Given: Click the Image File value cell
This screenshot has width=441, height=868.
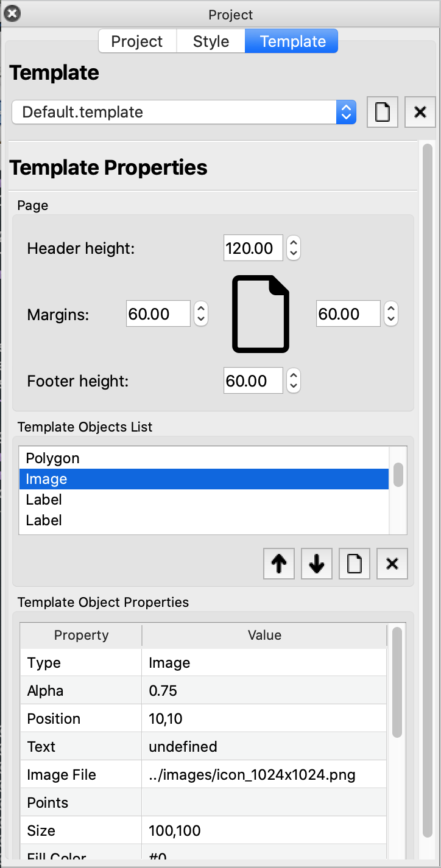Looking at the screenshot, I should click(x=264, y=775).
